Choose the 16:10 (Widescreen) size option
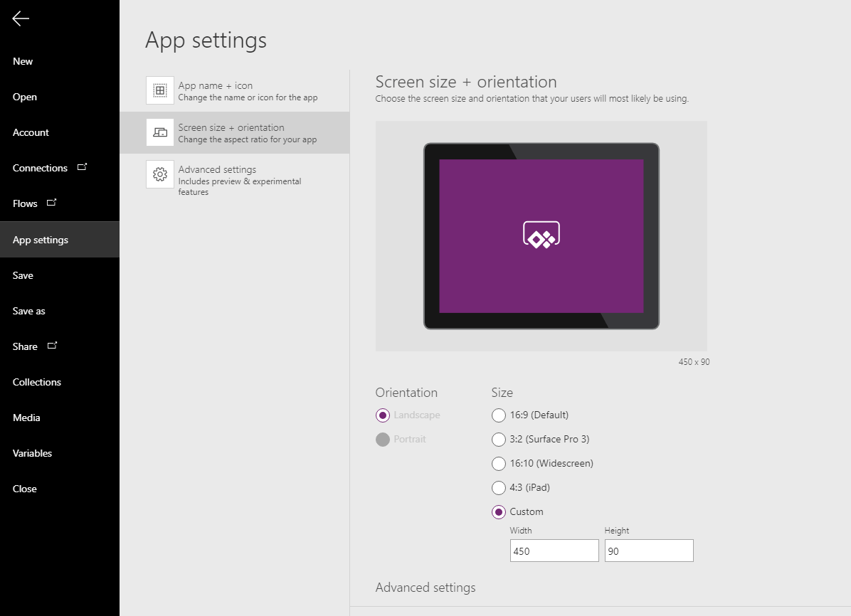This screenshot has height=616, width=851. point(498,464)
